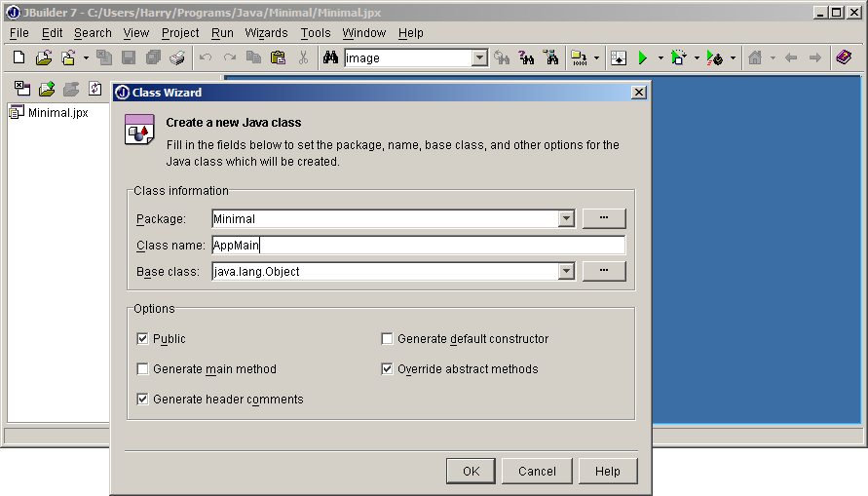This screenshot has height=496, width=868.
Task: Select Minimal.jpx in the project tree
Action: tap(57, 112)
